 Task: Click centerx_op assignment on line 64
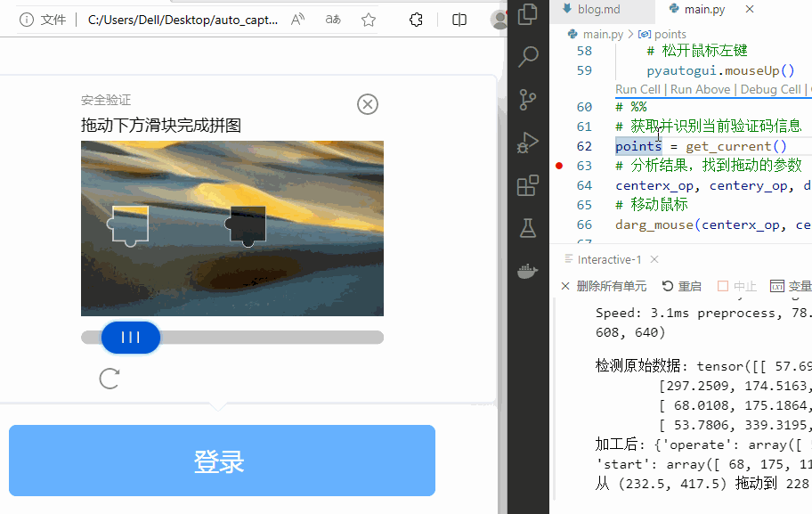coord(654,185)
